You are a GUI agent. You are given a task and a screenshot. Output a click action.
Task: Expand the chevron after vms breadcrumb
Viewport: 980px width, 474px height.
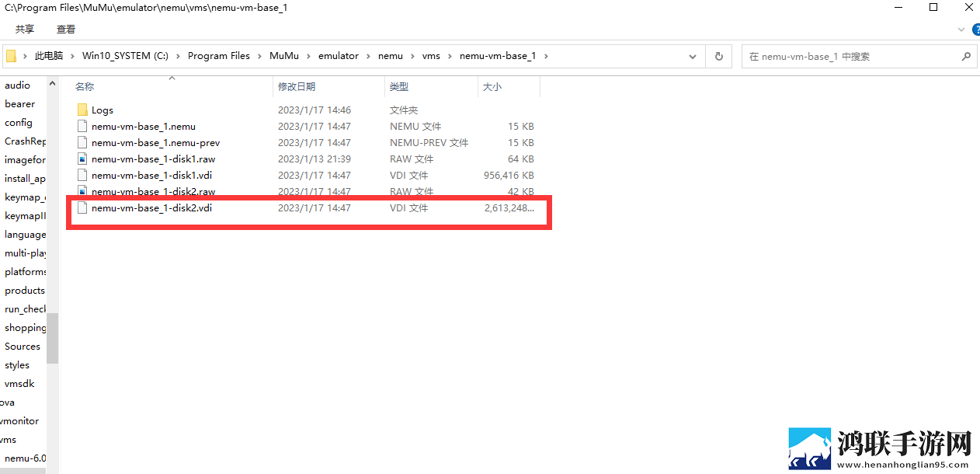[x=450, y=56]
